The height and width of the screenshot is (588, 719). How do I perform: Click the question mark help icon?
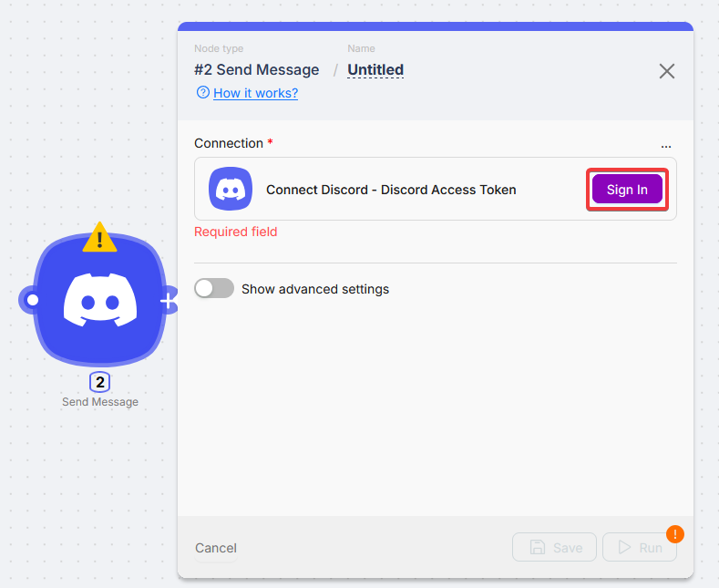click(202, 93)
